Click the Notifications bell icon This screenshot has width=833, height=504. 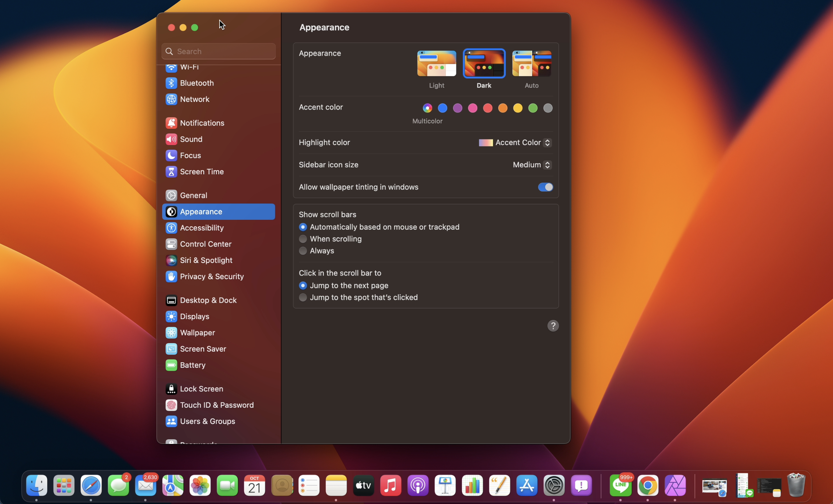pyautogui.click(x=171, y=123)
